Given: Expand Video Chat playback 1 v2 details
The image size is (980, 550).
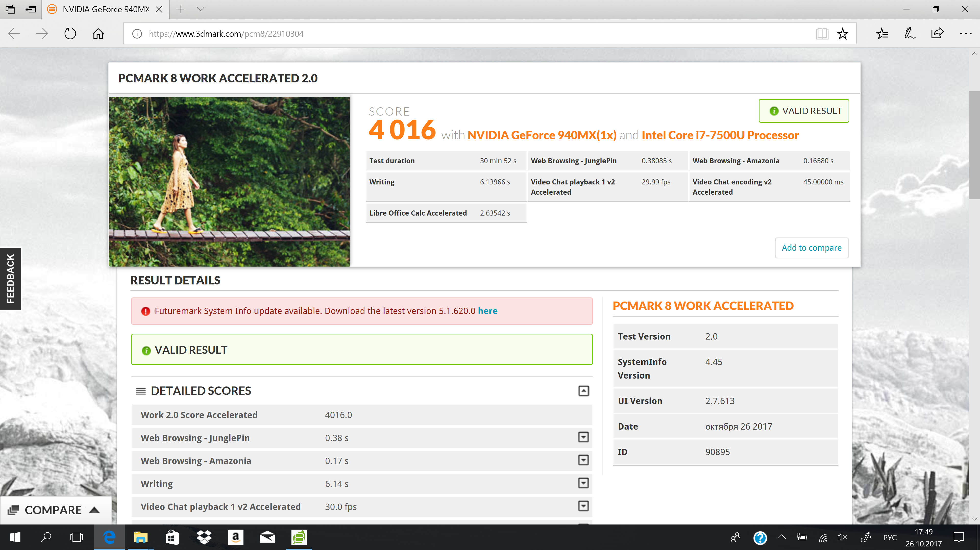Looking at the screenshot, I should [x=583, y=506].
